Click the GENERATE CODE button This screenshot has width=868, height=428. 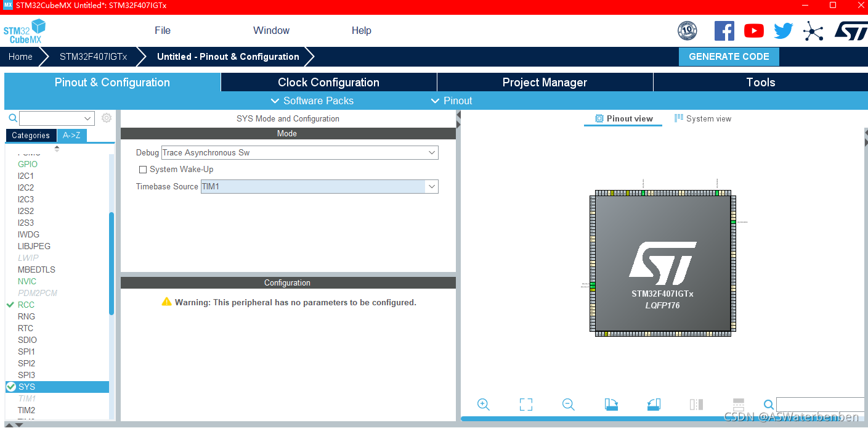(729, 57)
